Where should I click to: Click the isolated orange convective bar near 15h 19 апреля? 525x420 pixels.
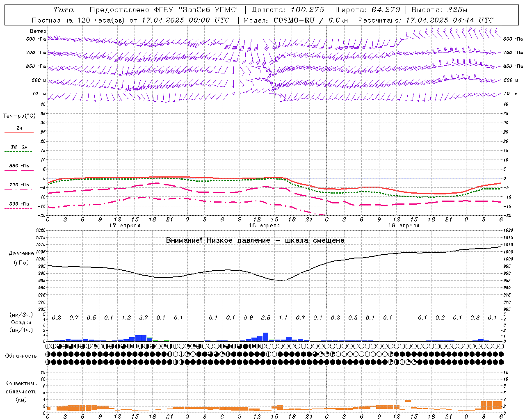point(408,401)
